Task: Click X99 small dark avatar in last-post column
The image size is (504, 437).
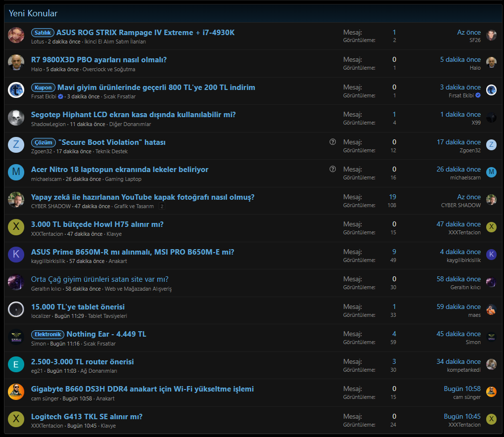Action: coord(491,118)
